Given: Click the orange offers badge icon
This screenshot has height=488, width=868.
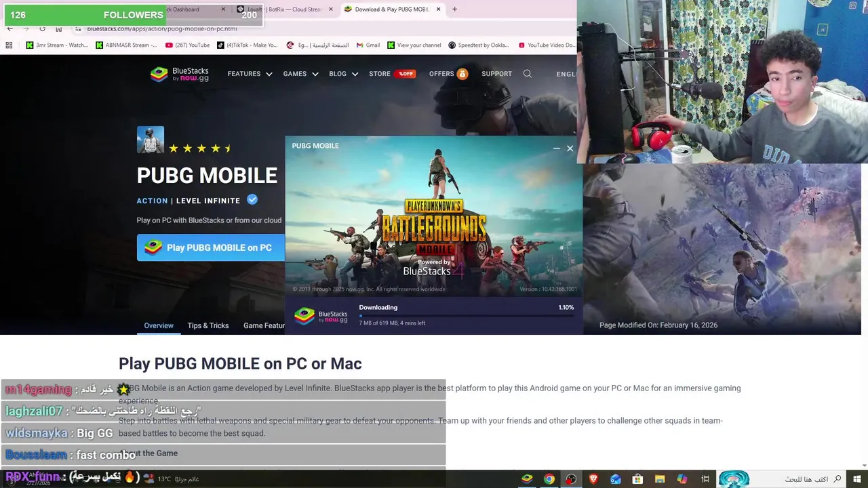Looking at the screenshot, I should coord(462,74).
